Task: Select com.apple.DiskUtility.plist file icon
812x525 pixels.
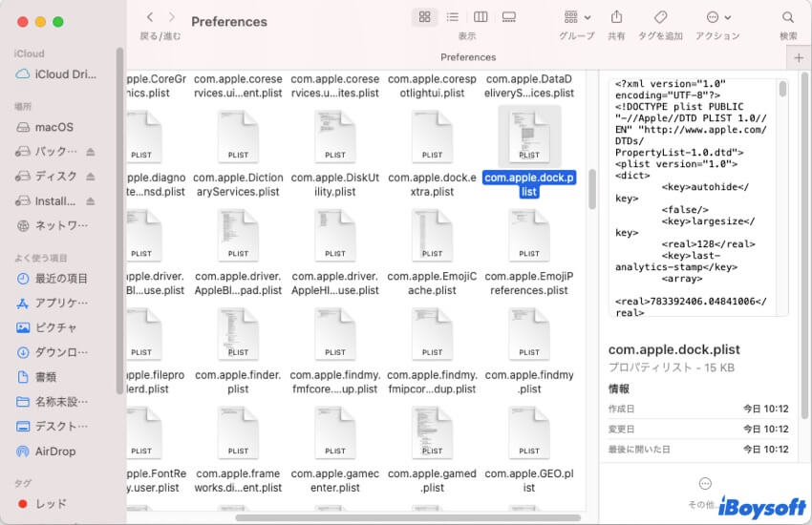Action: coord(335,136)
